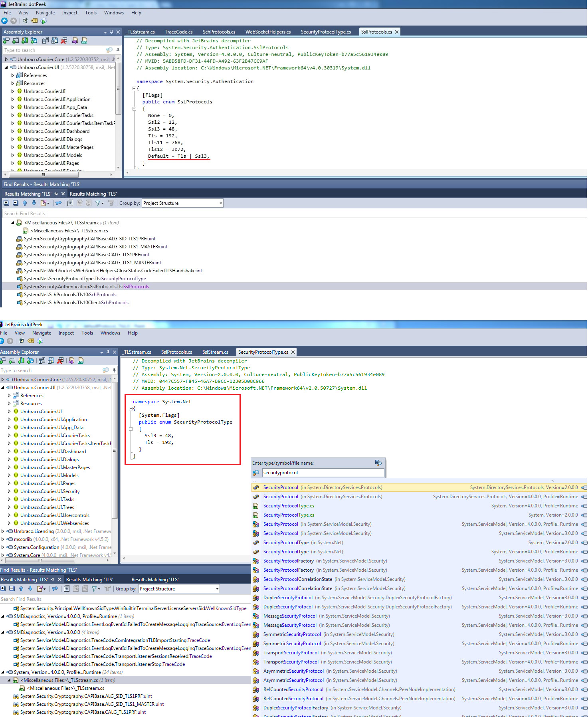The image size is (588, 717).
Task: Open Group by Project Structure dropdown, top window
Action: coord(182,203)
